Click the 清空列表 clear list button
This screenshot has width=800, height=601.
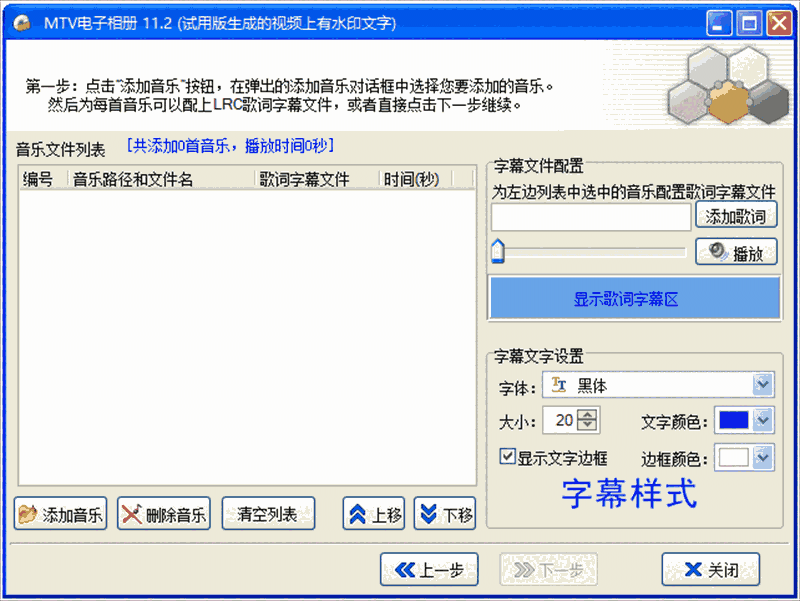coord(268,514)
